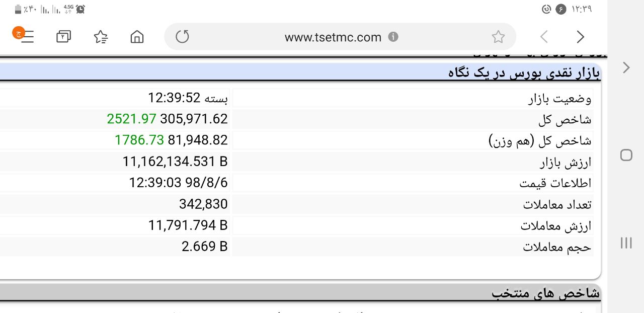Go back with the left arrow
Image resolution: width=644 pixels, height=313 pixels.
click(x=544, y=37)
